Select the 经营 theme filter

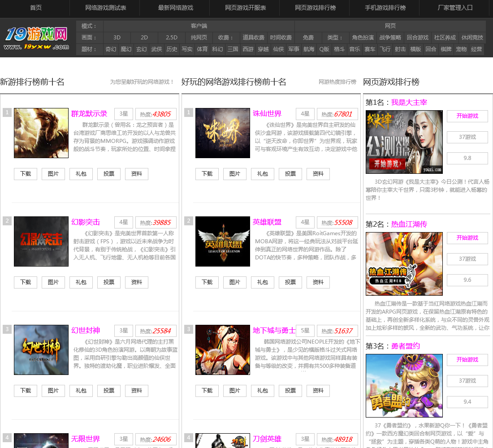click(x=476, y=49)
